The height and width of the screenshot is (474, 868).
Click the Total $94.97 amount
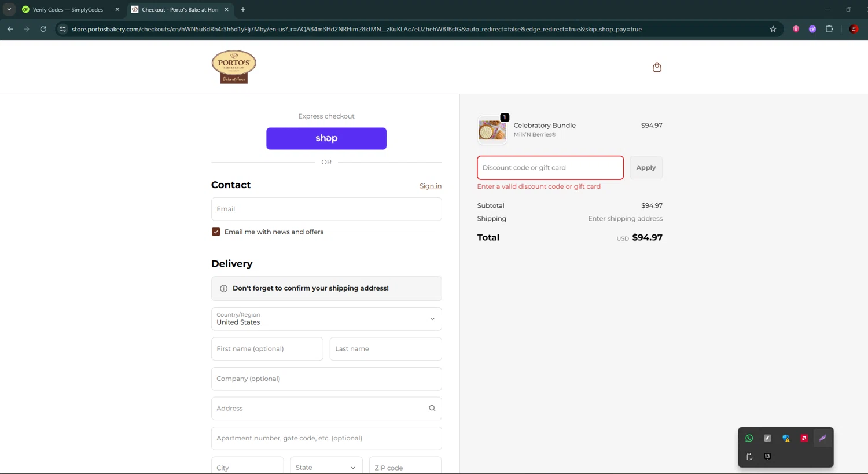[x=647, y=237]
